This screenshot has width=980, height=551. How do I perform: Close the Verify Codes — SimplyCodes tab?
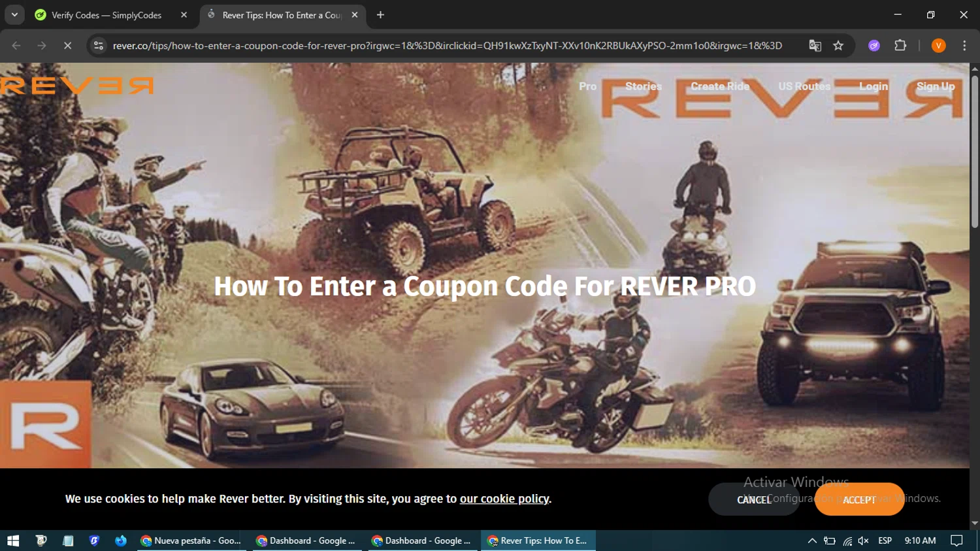[x=184, y=15]
